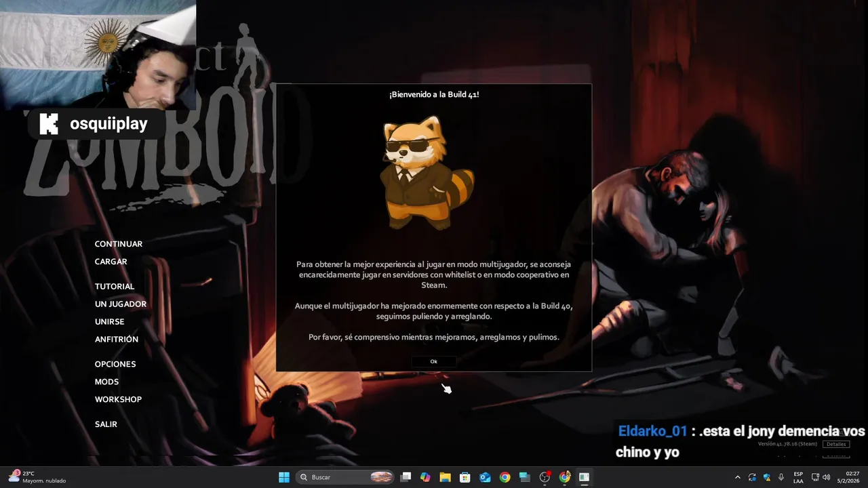The width and height of the screenshot is (868, 488).
Task: Click the osquiiplay channel name overlay
Action: pos(108,124)
